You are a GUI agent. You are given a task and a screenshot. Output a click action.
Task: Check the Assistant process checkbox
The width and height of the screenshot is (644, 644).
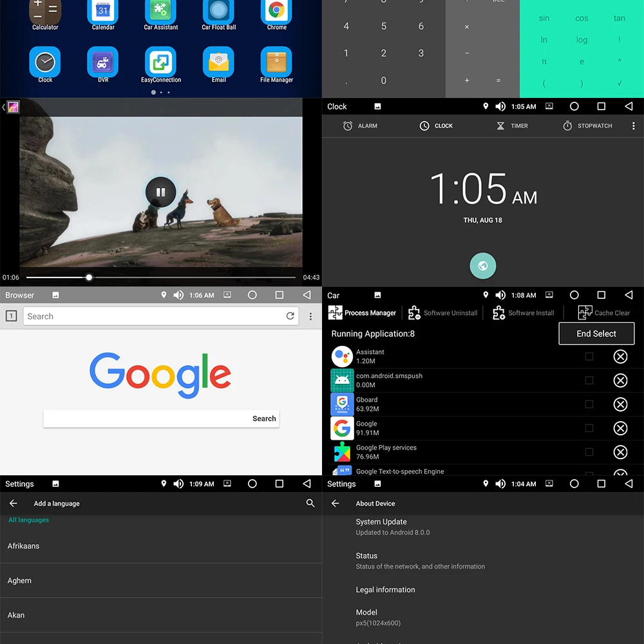[589, 357]
